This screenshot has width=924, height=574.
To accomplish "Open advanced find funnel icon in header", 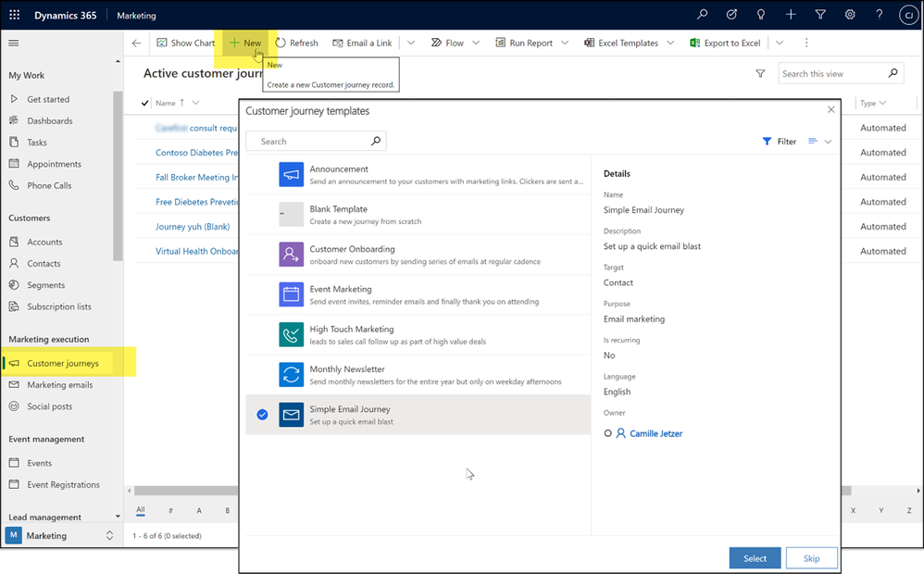I will [x=819, y=15].
